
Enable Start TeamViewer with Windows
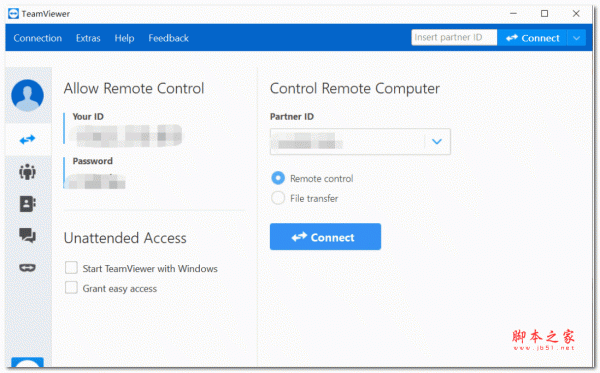click(71, 268)
